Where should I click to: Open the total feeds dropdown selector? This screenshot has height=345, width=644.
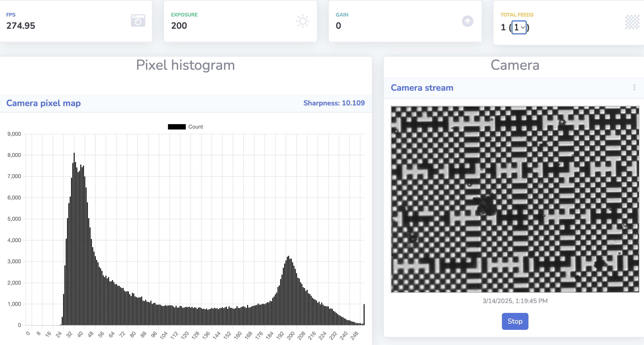519,27
